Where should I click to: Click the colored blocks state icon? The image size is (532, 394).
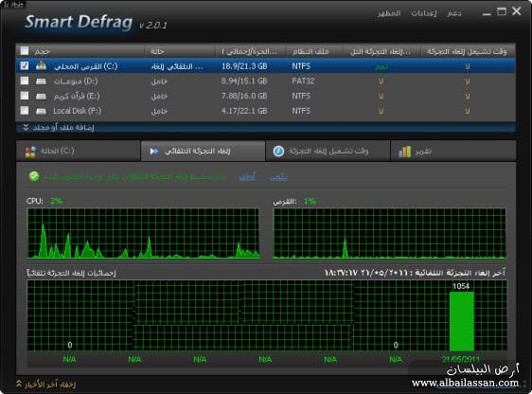pyautogui.click(x=30, y=152)
